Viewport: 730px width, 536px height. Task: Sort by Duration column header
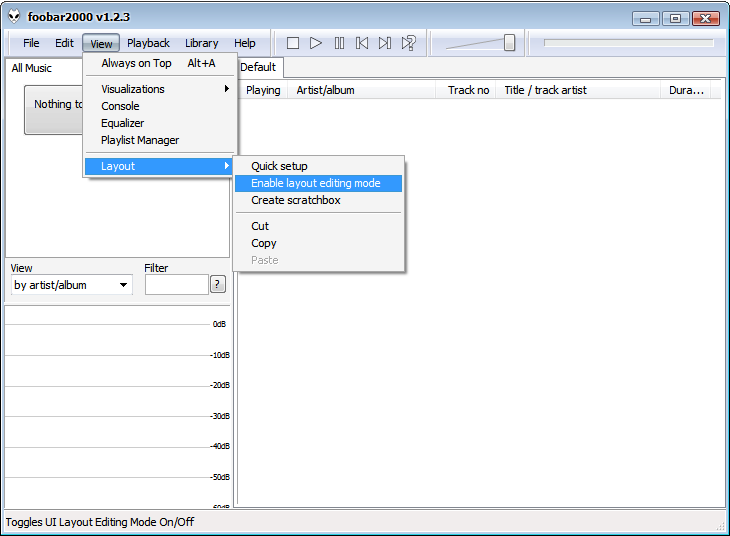(x=686, y=90)
